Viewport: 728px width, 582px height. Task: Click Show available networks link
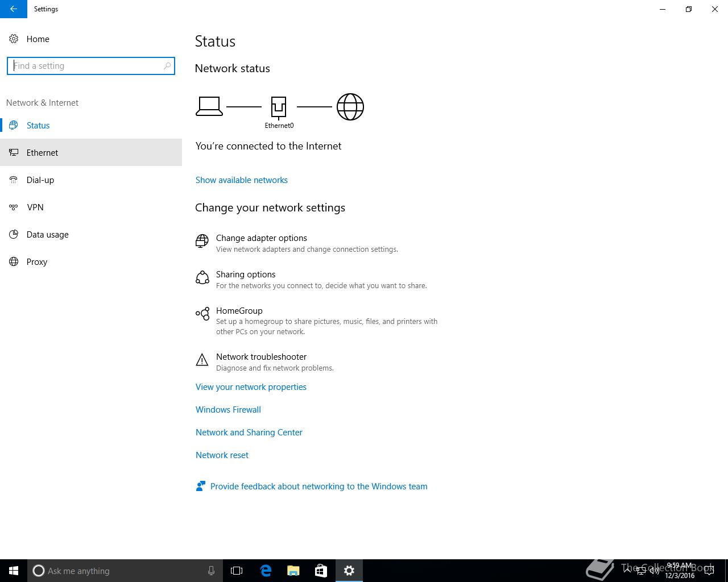(242, 180)
